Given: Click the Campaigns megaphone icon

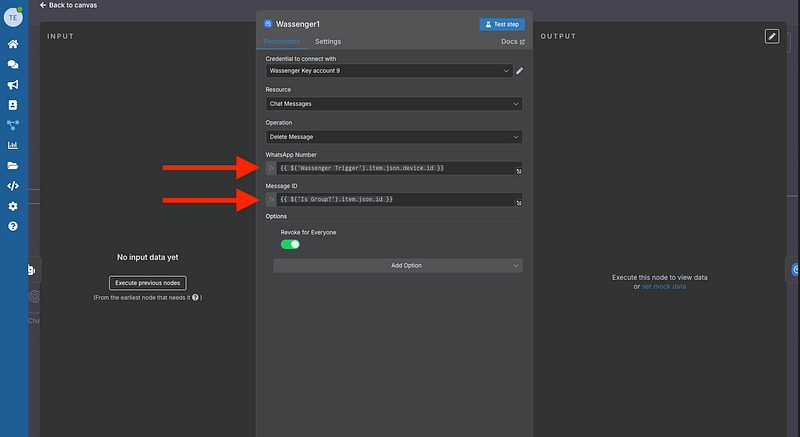Looking at the screenshot, I should click(x=13, y=85).
